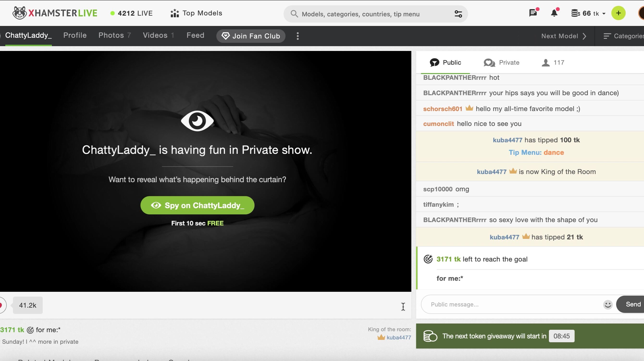The width and height of the screenshot is (644, 361).
Task: Open the emoji smiley picker
Action: (x=608, y=305)
